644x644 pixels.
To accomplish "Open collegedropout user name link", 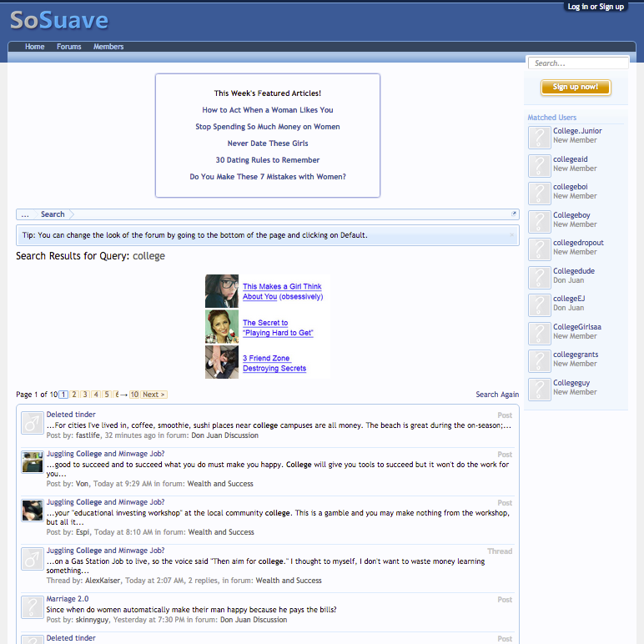I will click(578, 242).
